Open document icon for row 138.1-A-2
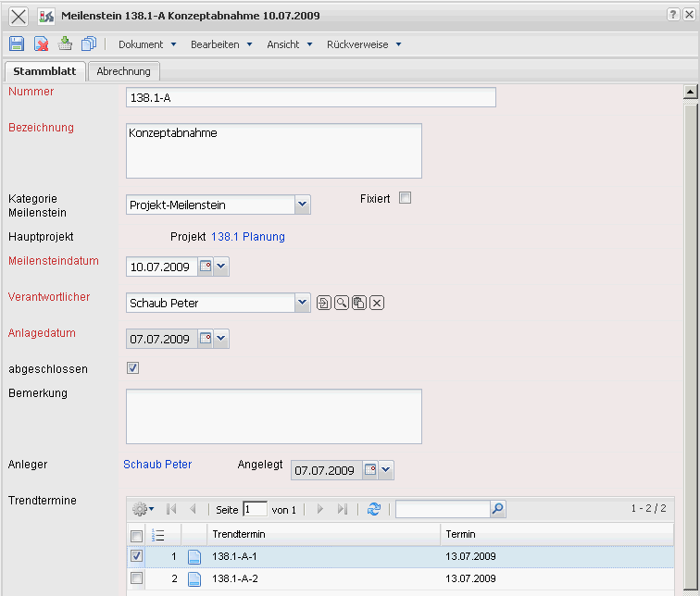Image resolution: width=700 pixels, height=596 pixels. (x=194, y=579)
